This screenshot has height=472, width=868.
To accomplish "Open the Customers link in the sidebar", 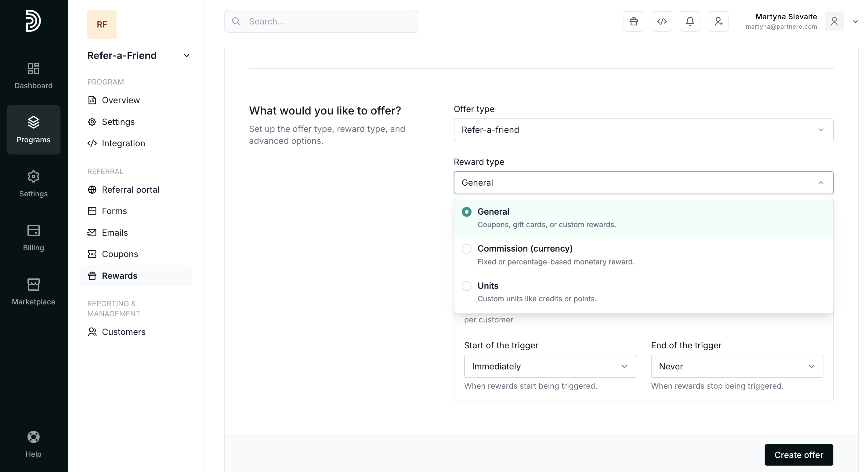I will click(x=123, y=332).
